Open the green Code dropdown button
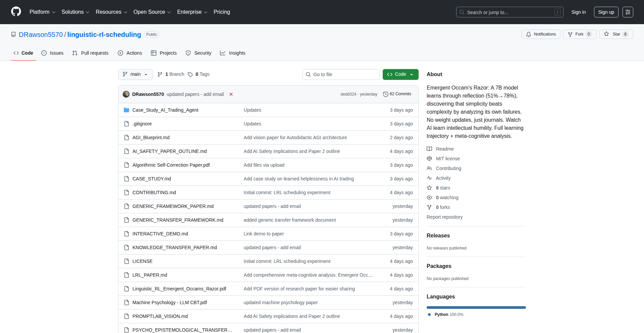This screenshot has width=644, height=333. click(x=400, y=74)
